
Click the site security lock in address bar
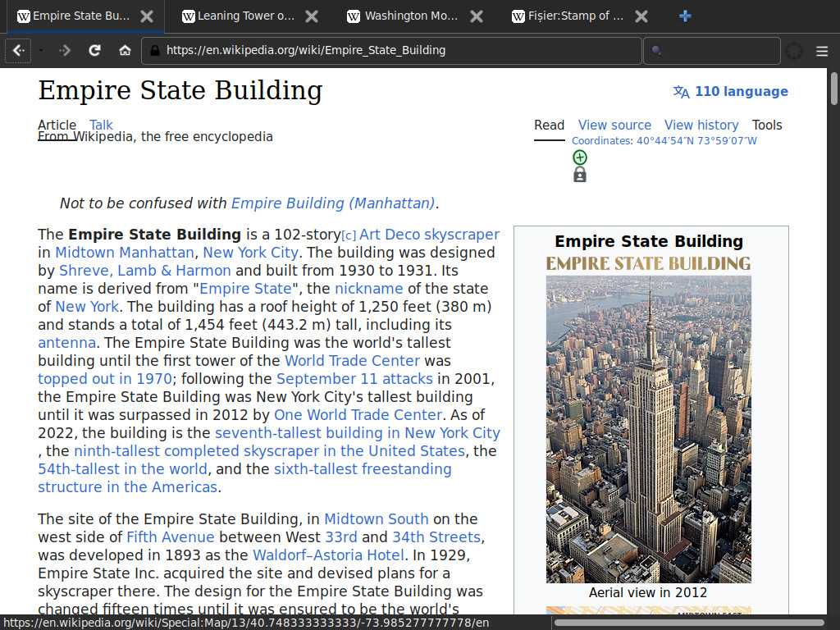point(153,51)
